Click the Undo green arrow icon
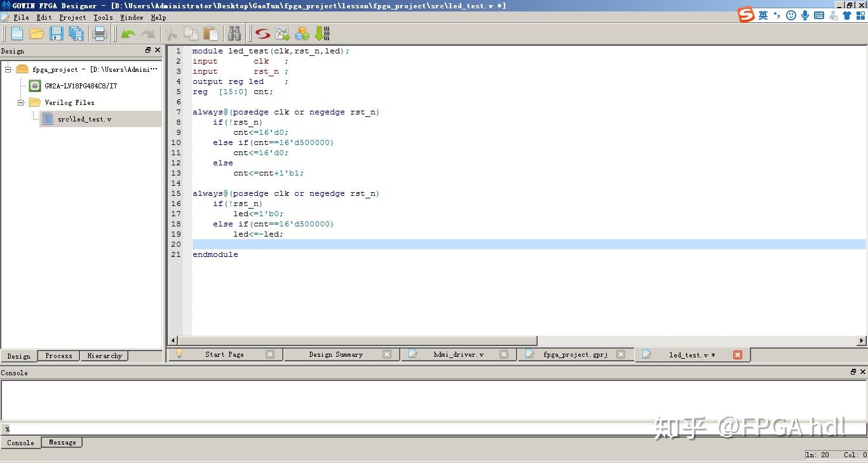Viewport: 868px width, 463px height. [x=128, y=34]
